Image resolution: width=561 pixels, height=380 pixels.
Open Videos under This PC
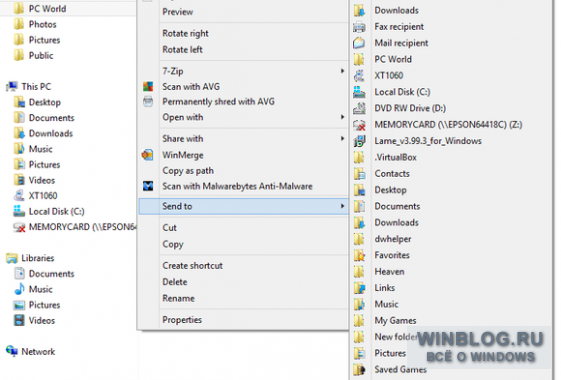coord(42,180)
